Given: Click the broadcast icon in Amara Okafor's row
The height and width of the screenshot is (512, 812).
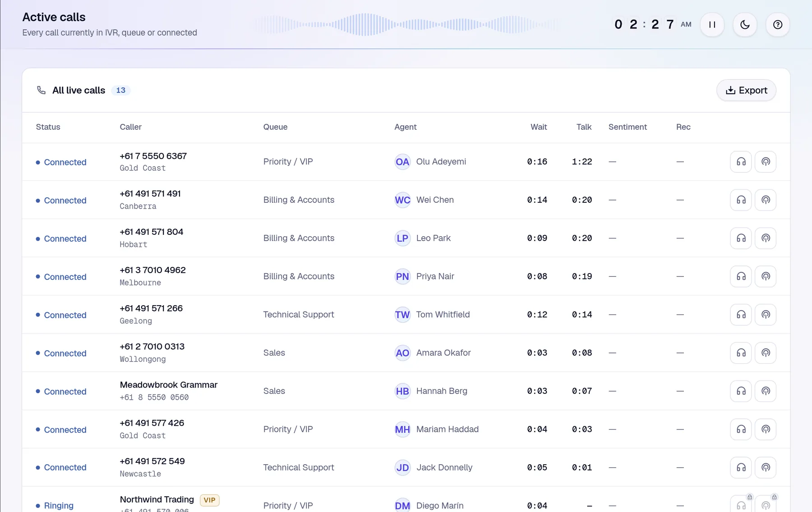Looking at the screenshot, I should pos(766,353).
